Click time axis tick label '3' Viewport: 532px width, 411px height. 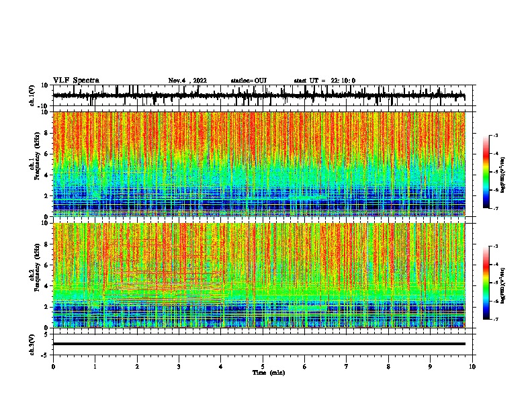tap(179, 367)
